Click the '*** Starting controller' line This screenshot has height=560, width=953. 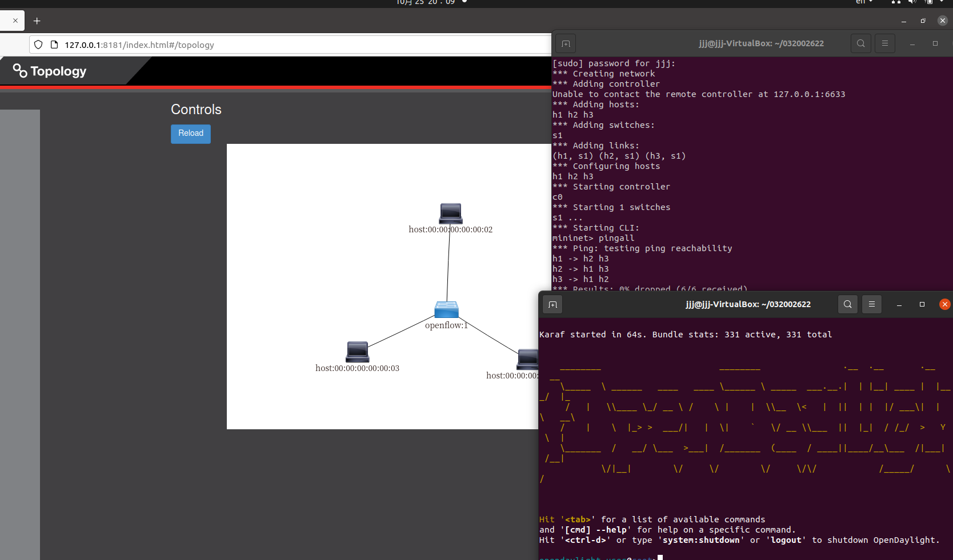point(611,187)
